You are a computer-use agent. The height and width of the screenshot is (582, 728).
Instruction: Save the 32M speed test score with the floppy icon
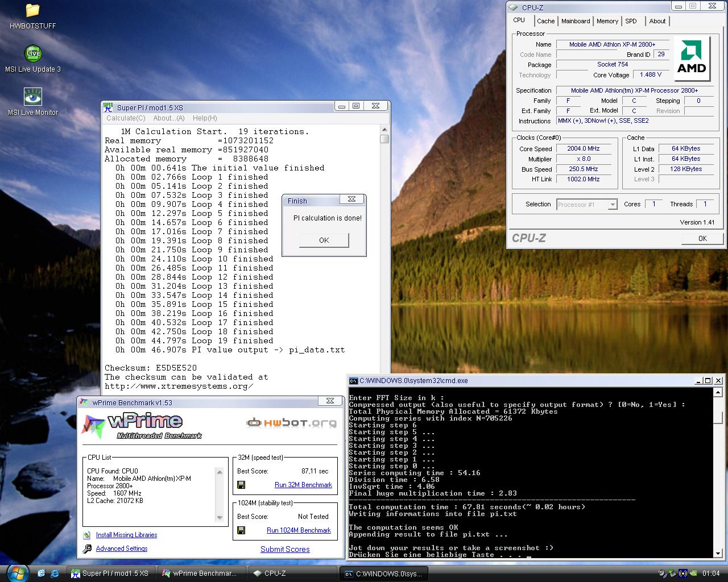coord(241,485)
